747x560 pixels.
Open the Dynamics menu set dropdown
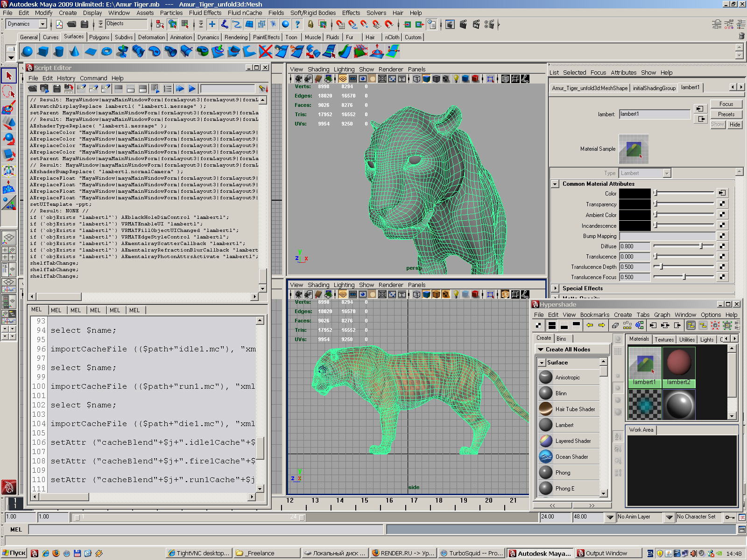(42, 24)
